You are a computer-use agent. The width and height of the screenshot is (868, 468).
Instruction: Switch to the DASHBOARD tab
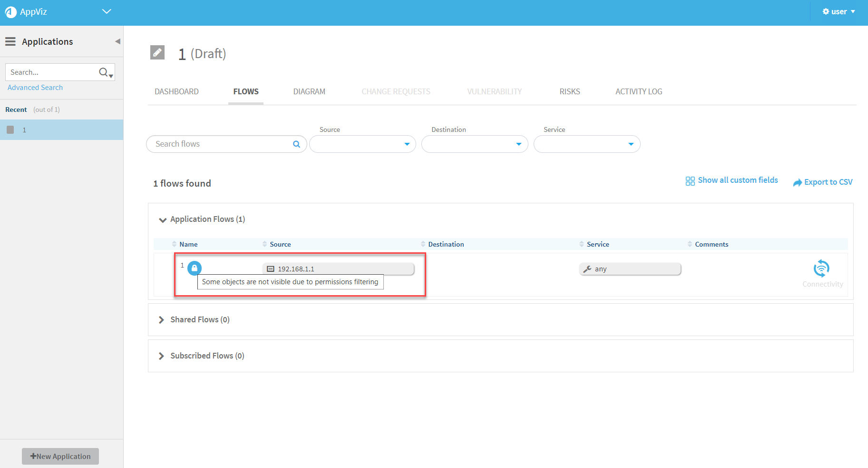[176, 91]
